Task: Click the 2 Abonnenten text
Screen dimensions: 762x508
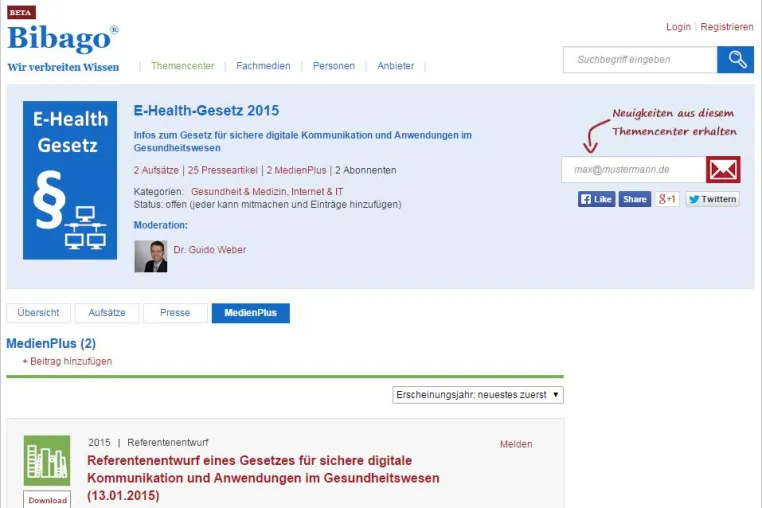Action: pyautogui.click(x=365, y=170)
